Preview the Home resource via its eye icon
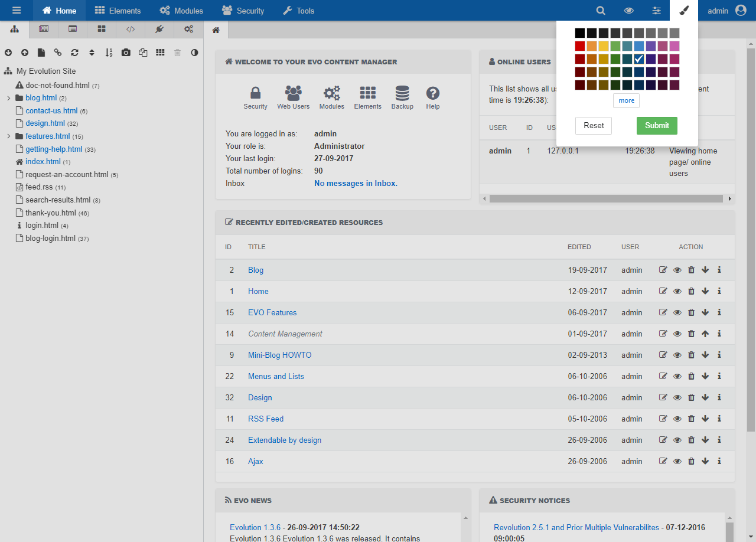 click(x=677, y=291)
